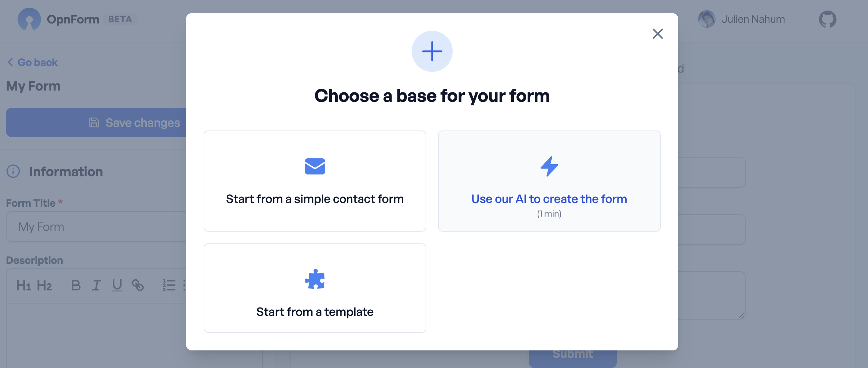Viewport: 868px width, 368px height.
Task: Apply H2 heading formatting
Action: [x=44, y=285]
